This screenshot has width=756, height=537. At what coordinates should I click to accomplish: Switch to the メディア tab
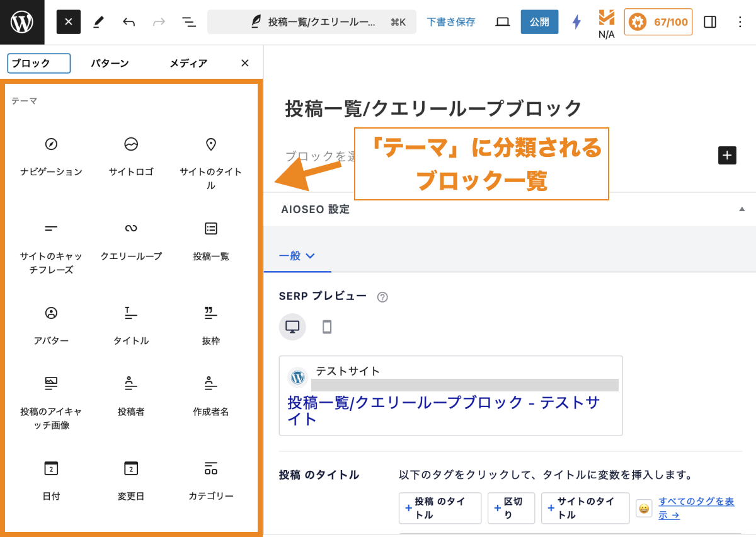(x=187, y=63)
